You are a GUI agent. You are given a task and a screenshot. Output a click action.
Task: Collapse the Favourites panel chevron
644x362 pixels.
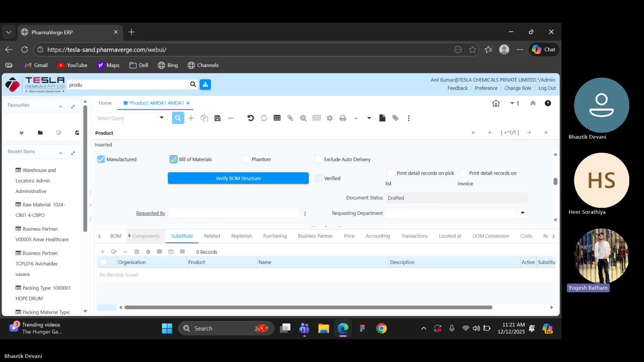pyautogui.click(x=61, y=107)
